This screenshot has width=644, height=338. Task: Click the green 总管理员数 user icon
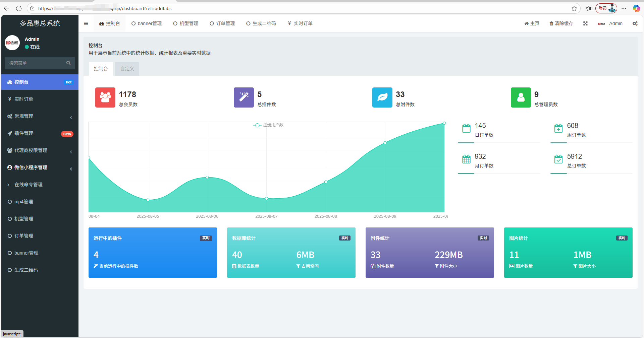coord(521,97)
